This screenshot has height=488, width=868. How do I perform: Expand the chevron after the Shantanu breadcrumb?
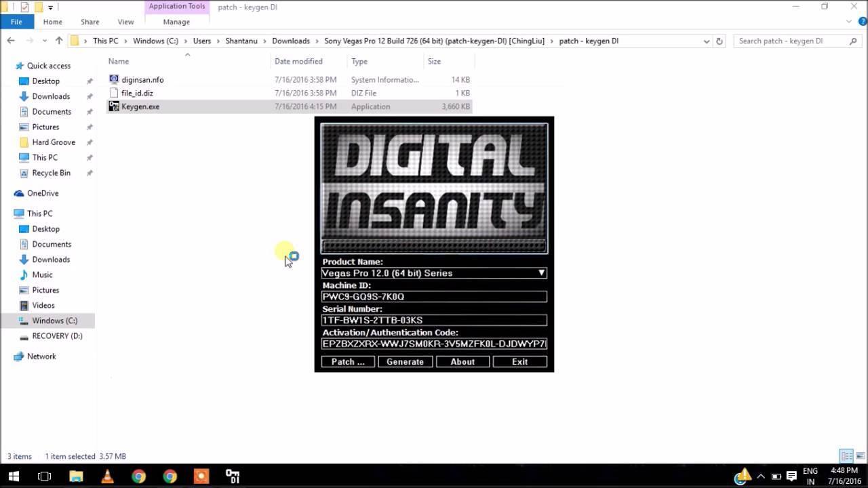pos(264,41)
